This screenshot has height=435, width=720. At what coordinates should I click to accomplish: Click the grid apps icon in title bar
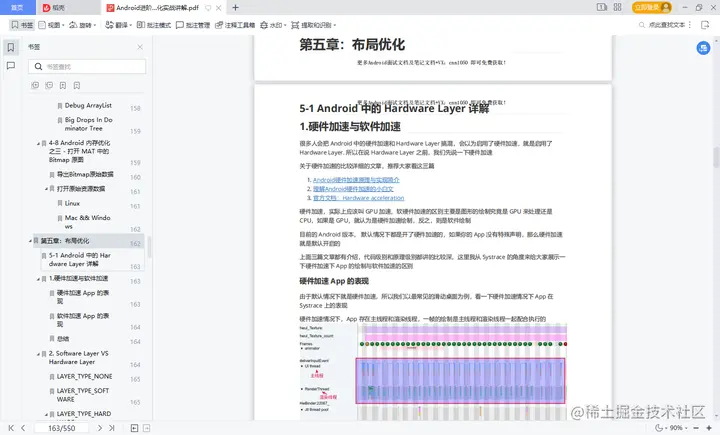click(618, 7)
